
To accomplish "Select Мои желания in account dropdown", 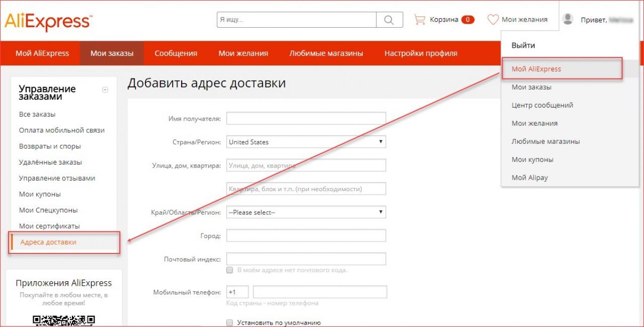I will pos(534,123).
